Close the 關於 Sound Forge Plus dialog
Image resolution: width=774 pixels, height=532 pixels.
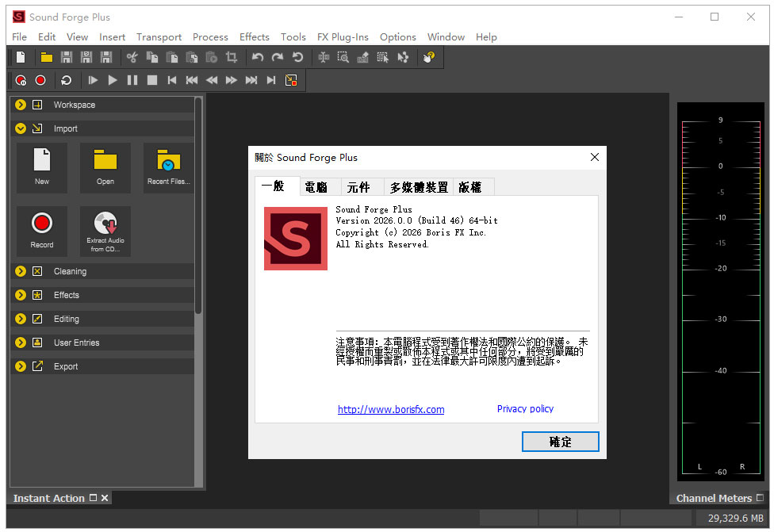[x=595, y=157]
